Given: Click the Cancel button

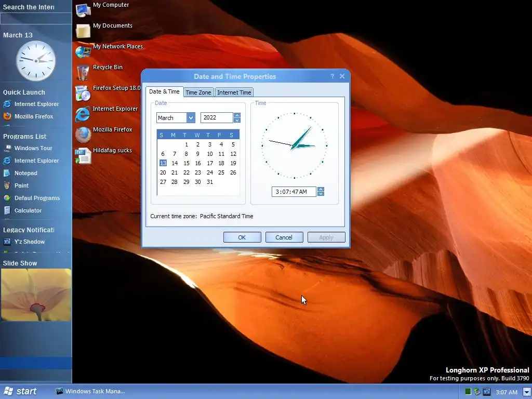Looking at the screenshot, I should [x=284, y=237].
